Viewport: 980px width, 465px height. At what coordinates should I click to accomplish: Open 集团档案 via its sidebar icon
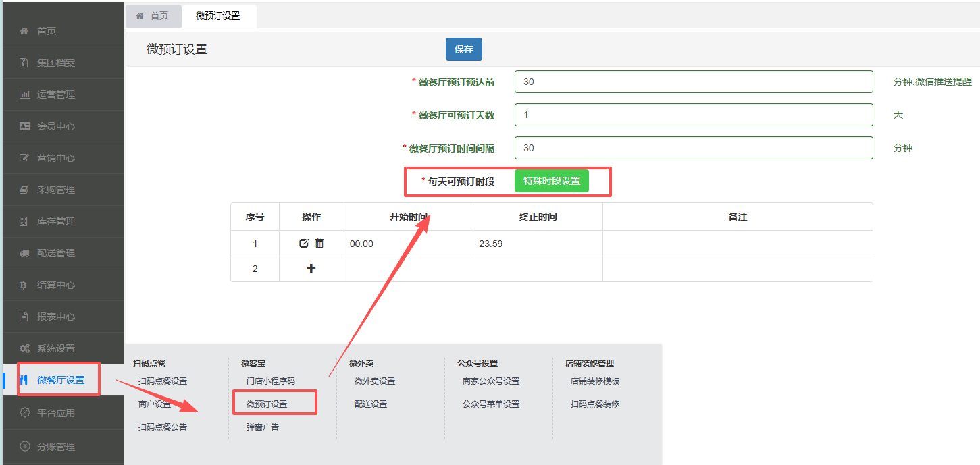[24, 63]
